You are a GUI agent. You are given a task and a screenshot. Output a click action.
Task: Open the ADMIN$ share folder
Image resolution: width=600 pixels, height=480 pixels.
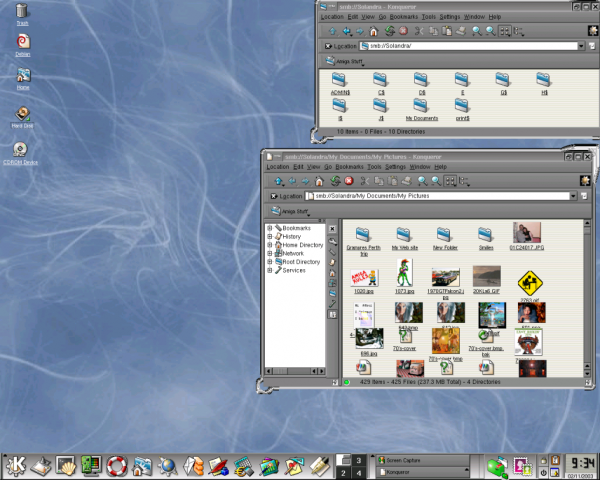pyautogui.click(x=340, y=84)
